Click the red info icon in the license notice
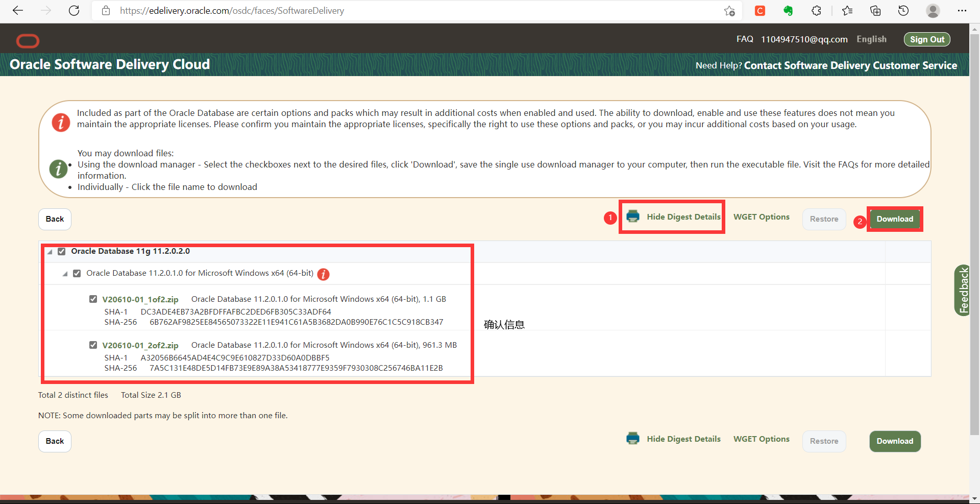Image resolution: width=980 pixels, height=504 pixels. coord(61,123)
